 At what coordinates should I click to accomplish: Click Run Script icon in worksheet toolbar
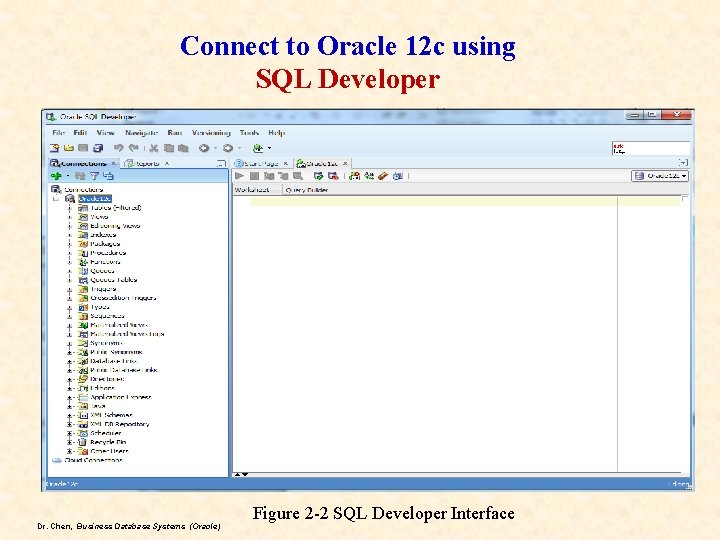[254, 176]
